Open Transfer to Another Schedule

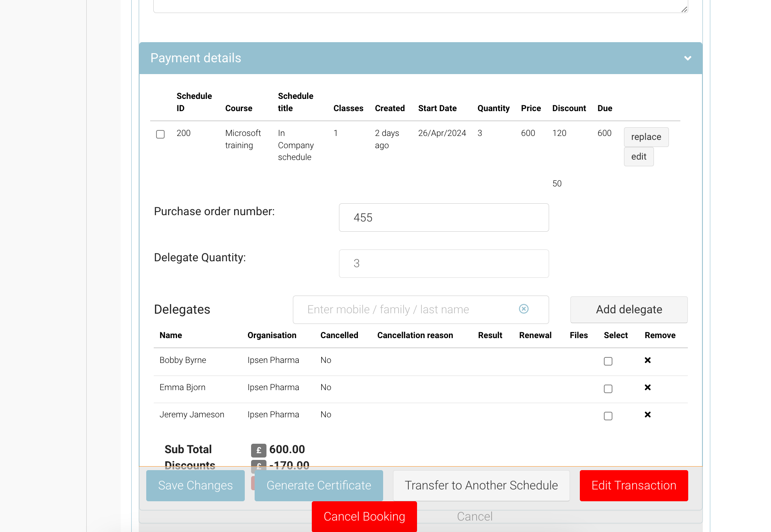click(481, 485)
